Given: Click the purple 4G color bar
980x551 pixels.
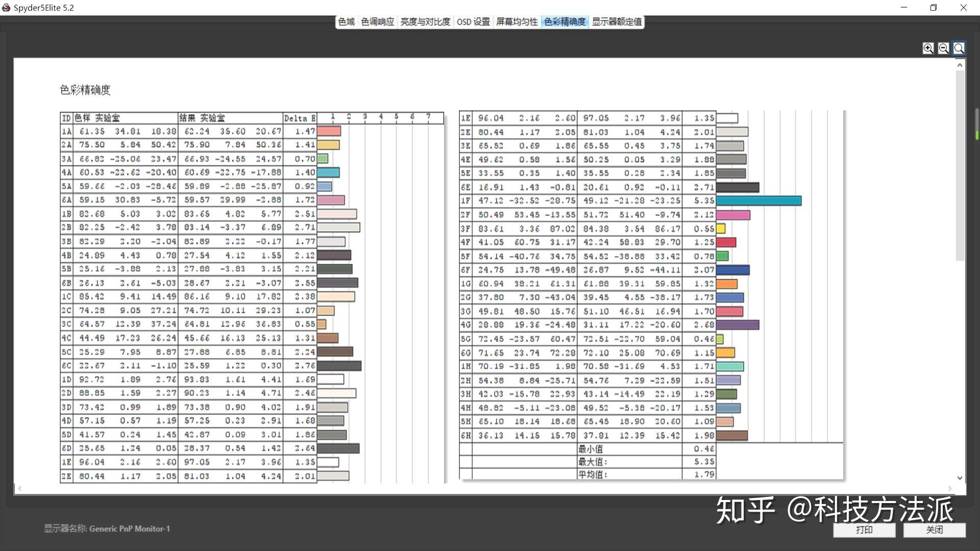Looking at the screenshot, I should pyautogui.click(x=737, y=325).
